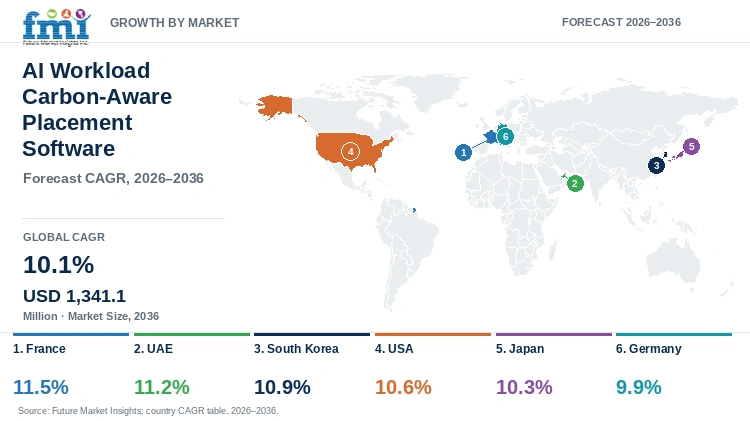This screenshot has height=421, width=750.
Task: Select map marker 2 for UAE
Action: click(575, 183)
